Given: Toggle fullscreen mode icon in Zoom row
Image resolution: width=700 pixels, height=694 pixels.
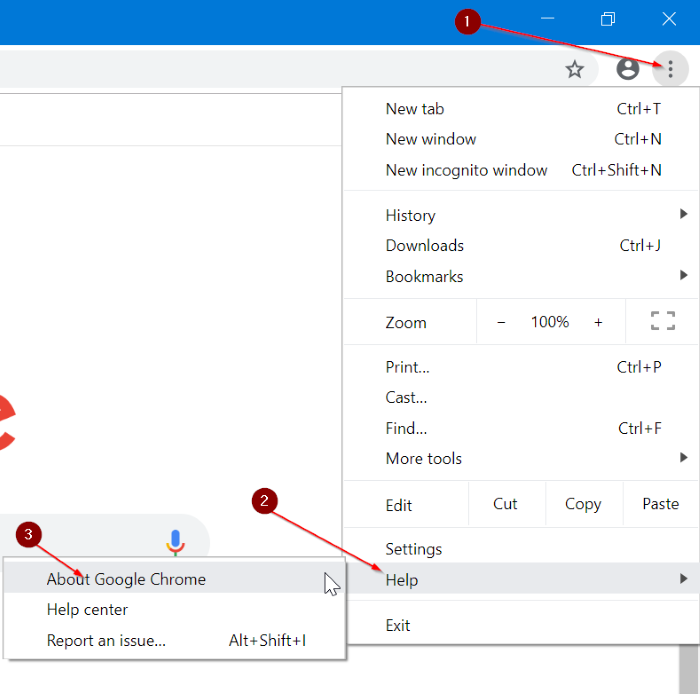Looking at the screenshot, I should coord(662,321).
